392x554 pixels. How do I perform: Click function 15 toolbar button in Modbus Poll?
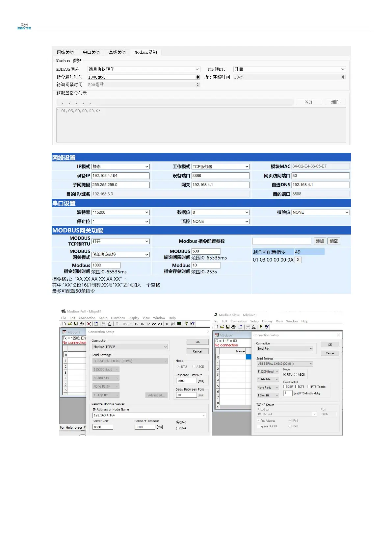click(x=136, y=324)
